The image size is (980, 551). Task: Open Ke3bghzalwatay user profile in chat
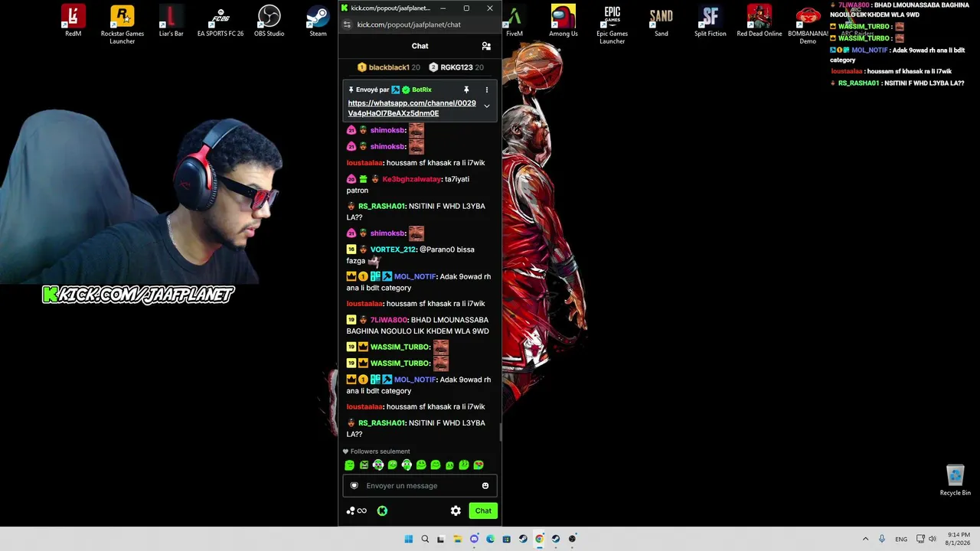point(411,179)
